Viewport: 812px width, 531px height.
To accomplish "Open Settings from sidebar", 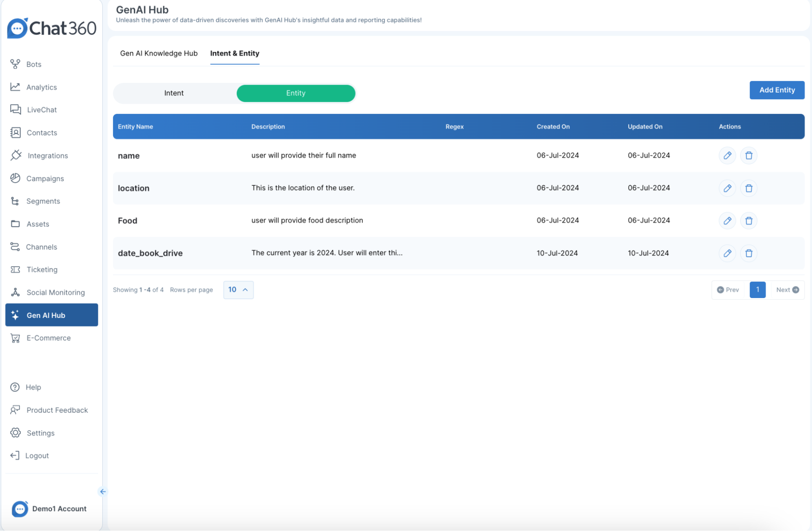I will (x=41, y=433).
